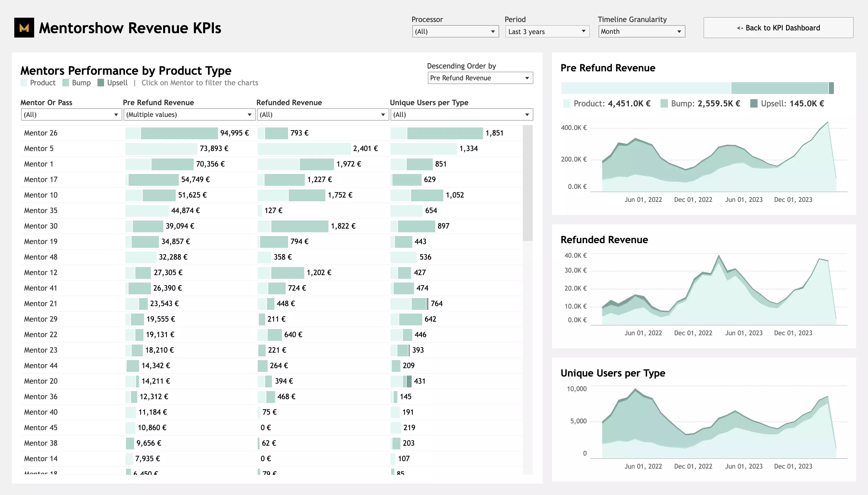The height and width of the screenshot is (495, 868).
Task: Open Unique Users per Type filter dropdown
Action: (x=461, y=114)
